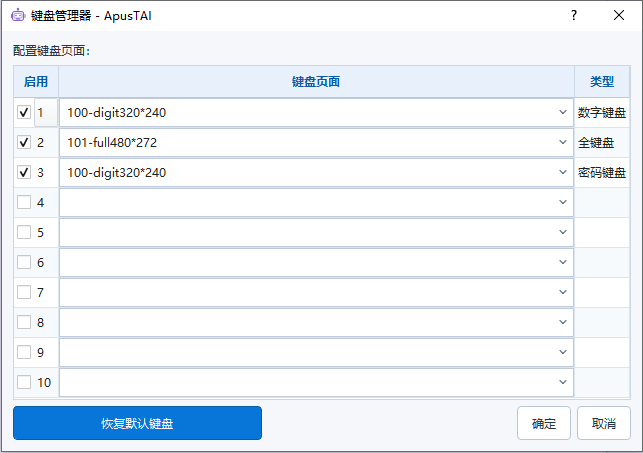Uncheck the enable checkbox for row 1
The width and height of the screenshot is (643, 453).
coord(24,112)
